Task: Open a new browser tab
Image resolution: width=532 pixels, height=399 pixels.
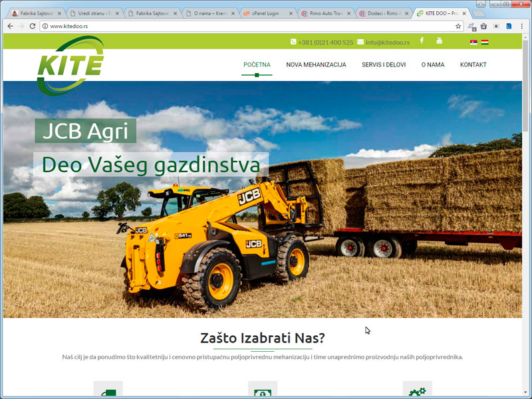Action: (x=479, y=13)
